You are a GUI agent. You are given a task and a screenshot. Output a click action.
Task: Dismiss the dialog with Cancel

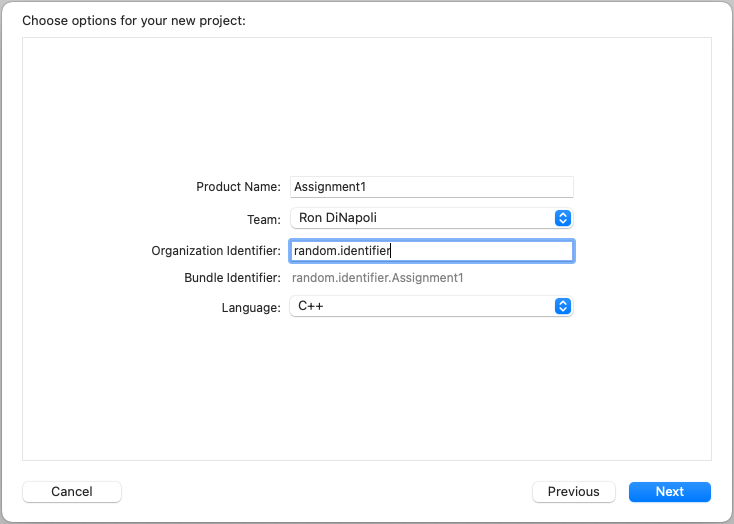pyautogui.click(x=72, y=492)
